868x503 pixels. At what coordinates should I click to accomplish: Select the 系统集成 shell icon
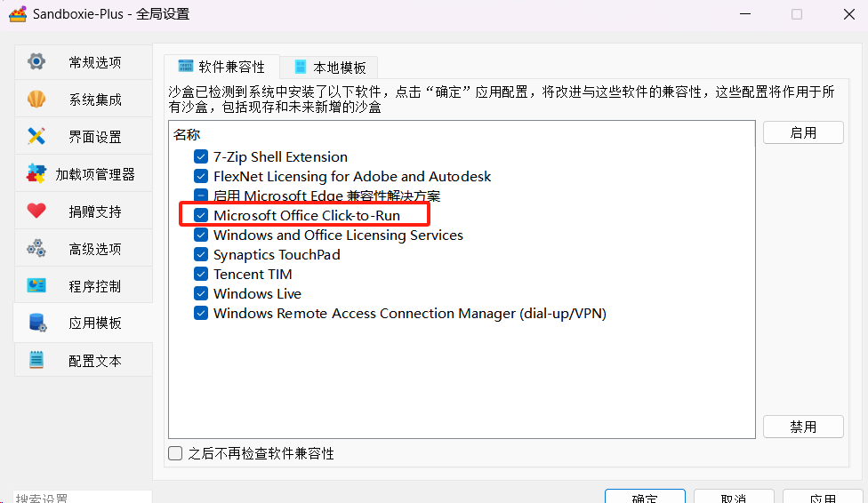click(36, 99)
